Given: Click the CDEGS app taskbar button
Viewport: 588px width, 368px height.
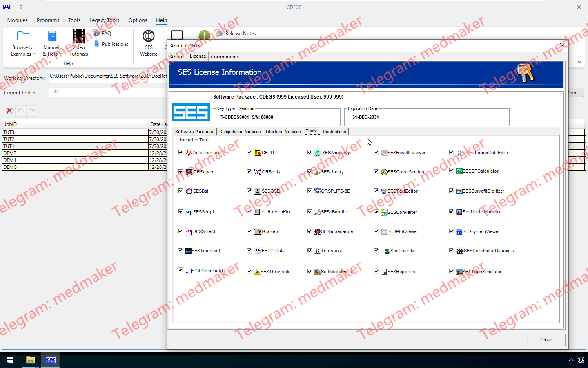Looking at the screenshot, I should (x=51, y=360).
